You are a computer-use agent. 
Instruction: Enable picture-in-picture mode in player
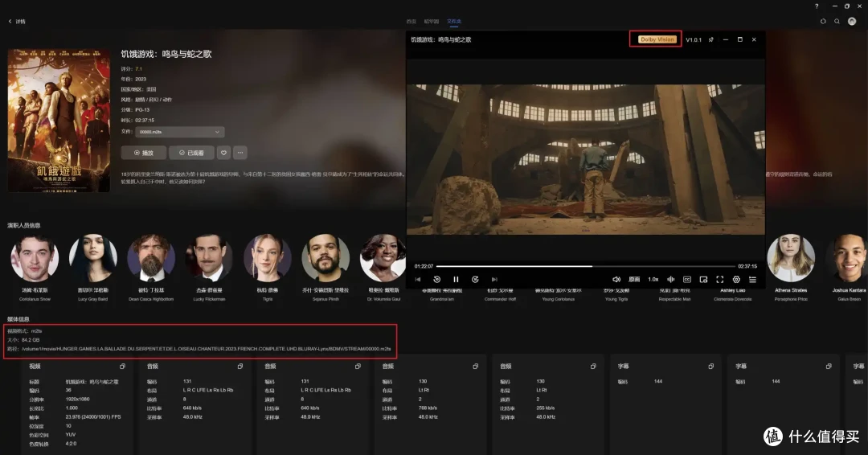tap(703, 280)
